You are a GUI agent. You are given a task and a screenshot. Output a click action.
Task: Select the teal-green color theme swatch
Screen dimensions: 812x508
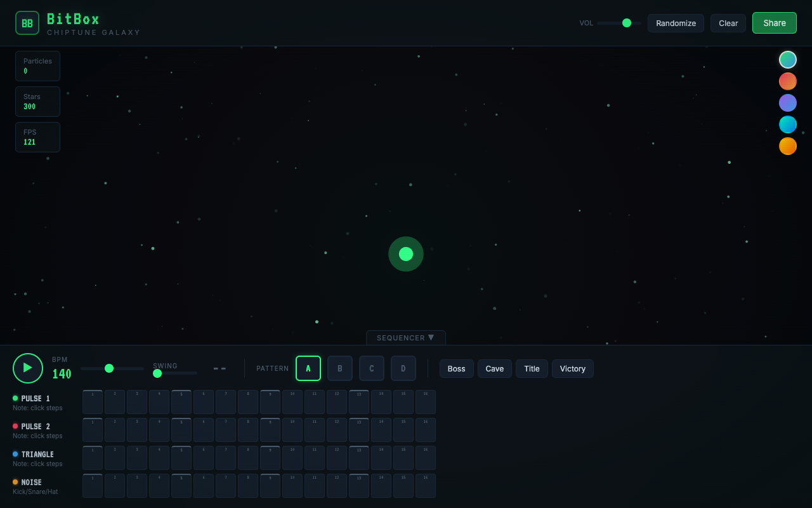(788, 60)
